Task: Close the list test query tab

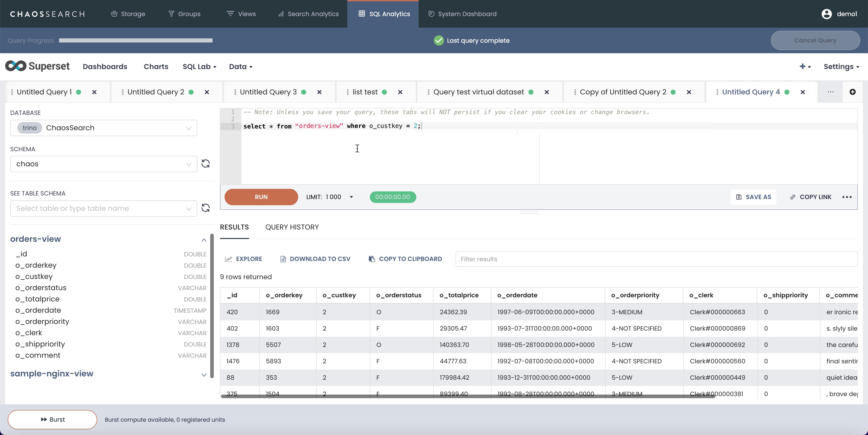Action: 400,92
